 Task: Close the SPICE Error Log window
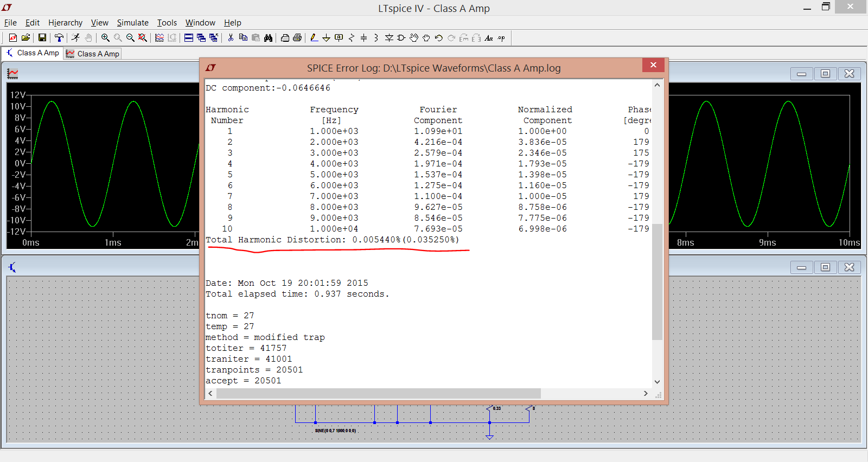coord(653,65)
